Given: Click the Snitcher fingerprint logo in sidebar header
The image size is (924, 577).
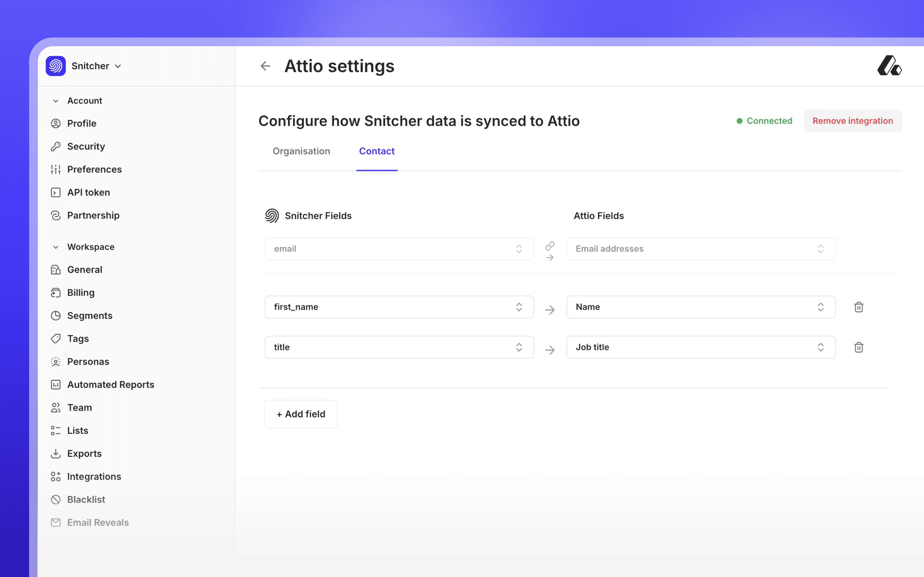Looking at the screenshot, I should coord(56,66).
